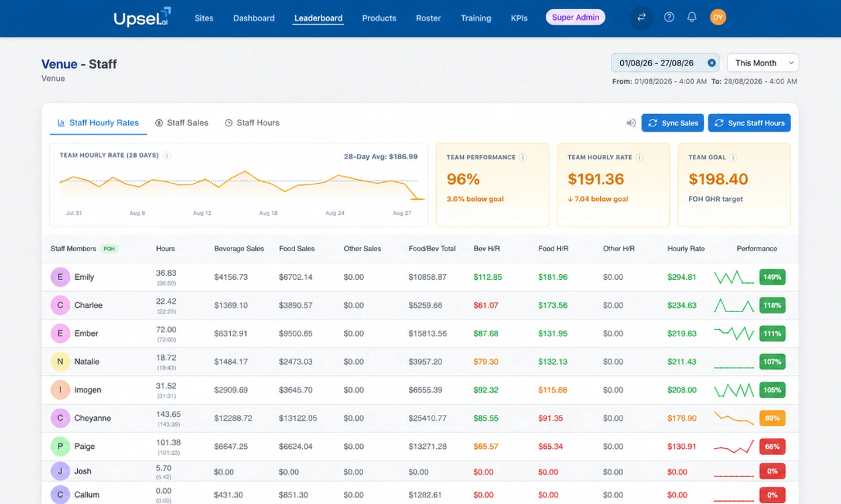This screenshot has width=841, height=504.
Task: Switch to the Staff Hours tab
Action: click(x=252, y=123)
